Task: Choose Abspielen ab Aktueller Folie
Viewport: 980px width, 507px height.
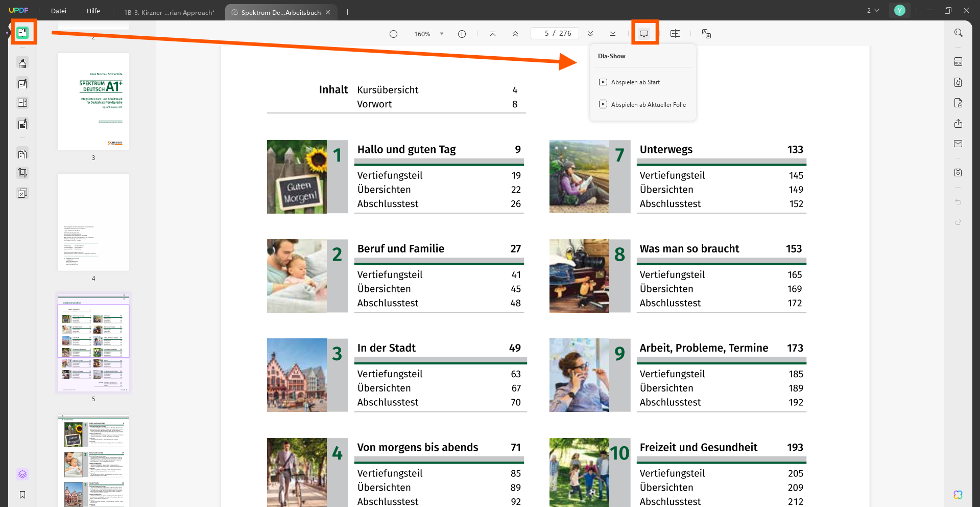Action: click(643, 105)
